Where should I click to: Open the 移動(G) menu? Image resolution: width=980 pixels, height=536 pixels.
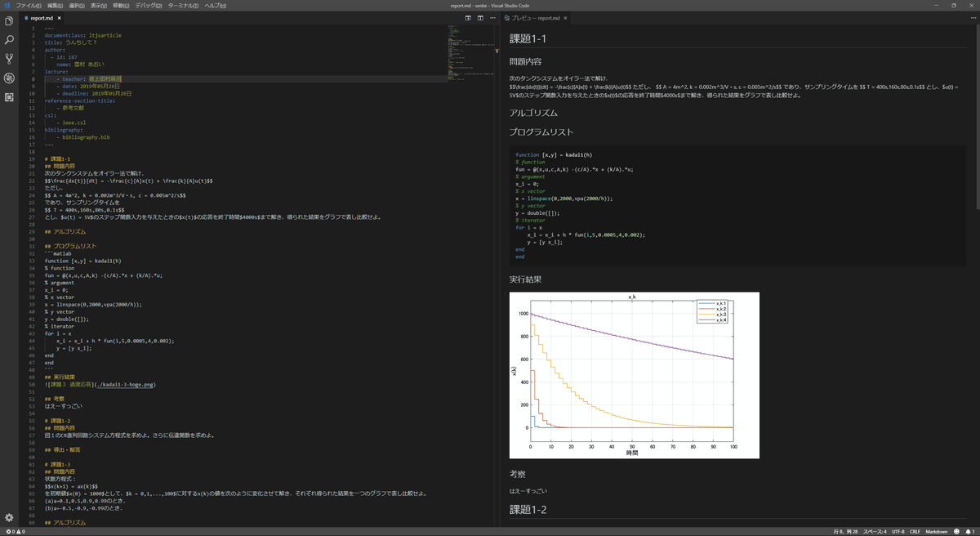click(122, 5)
